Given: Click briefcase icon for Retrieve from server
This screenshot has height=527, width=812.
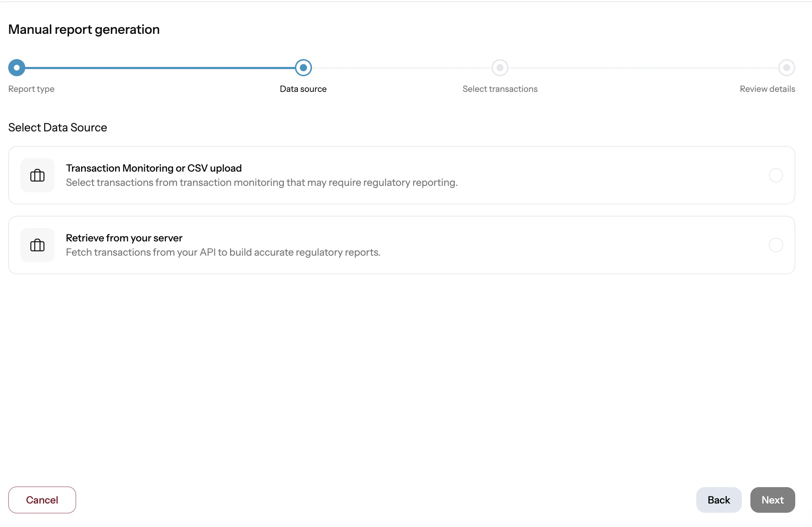Looking at the screenshot, I should click(37, 245).
